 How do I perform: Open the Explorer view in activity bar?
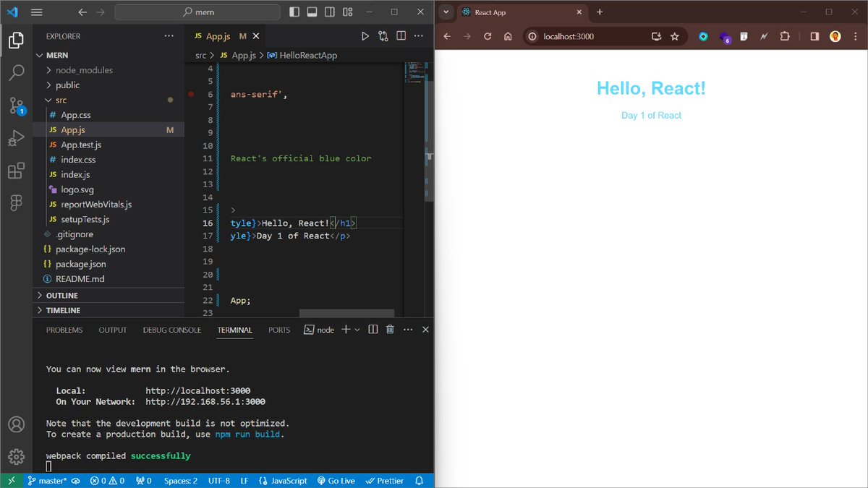(16, 40)
